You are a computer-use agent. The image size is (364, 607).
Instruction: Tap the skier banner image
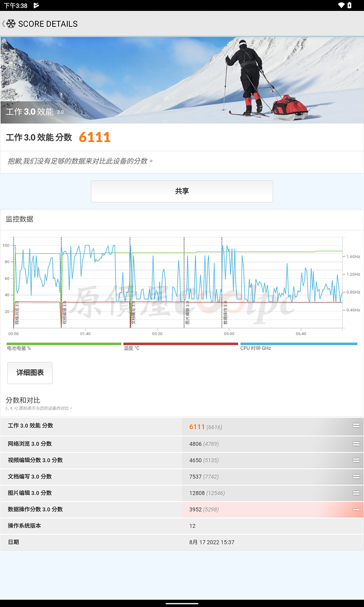[x=182, y=80]
